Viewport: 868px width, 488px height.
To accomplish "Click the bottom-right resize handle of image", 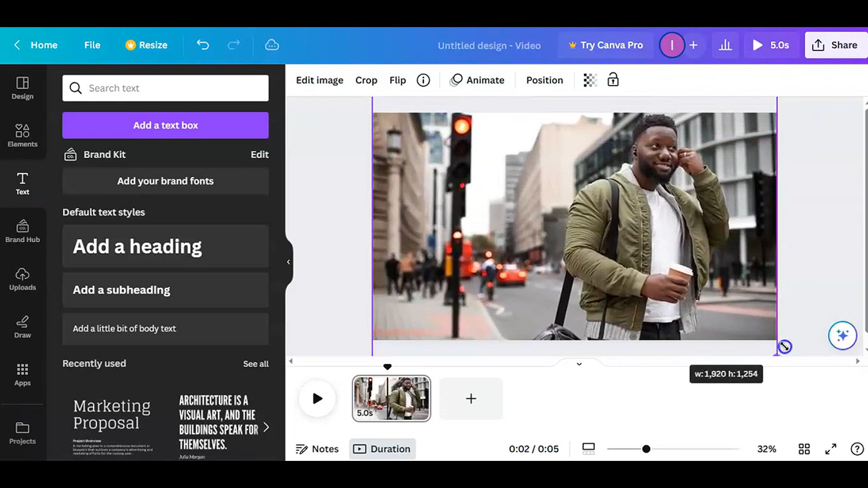I will (x=784, y=347).
